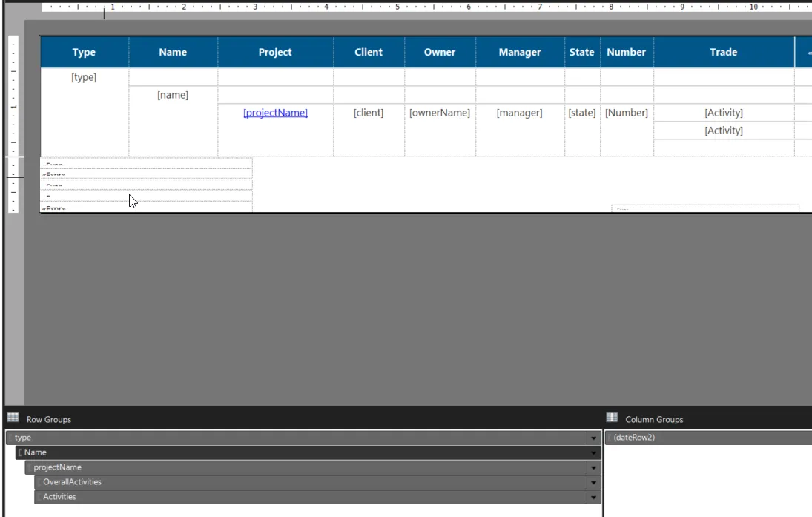Select the (dateRow2) column group
The width and height of the screenshot is (812, 517).
pos(708,438)
